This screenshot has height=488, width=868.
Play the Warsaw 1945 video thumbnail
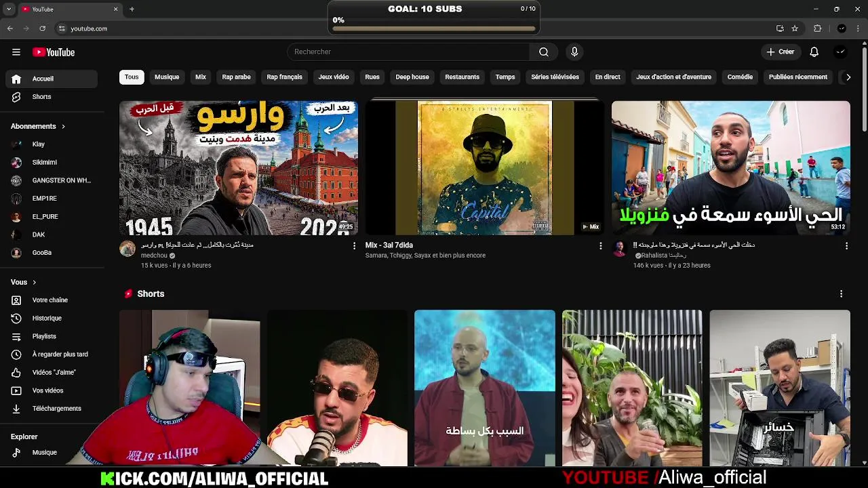tap(239, 168)
